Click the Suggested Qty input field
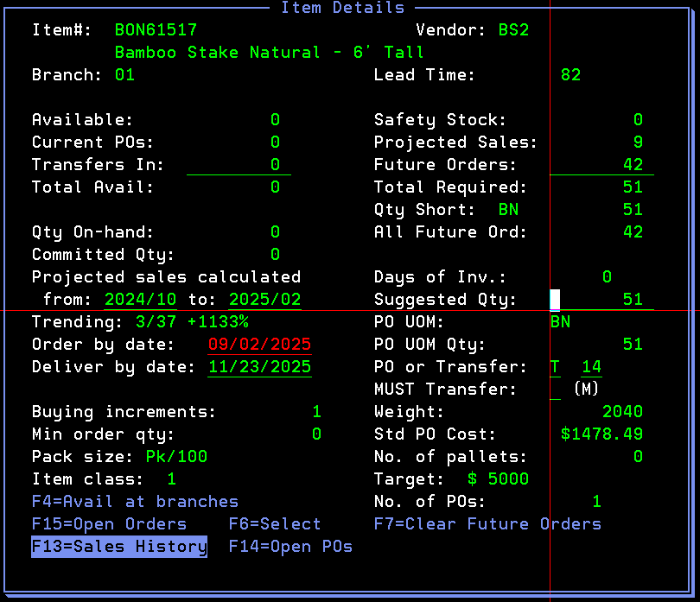This screenshot has width=700, height=602. pos(601,300)
